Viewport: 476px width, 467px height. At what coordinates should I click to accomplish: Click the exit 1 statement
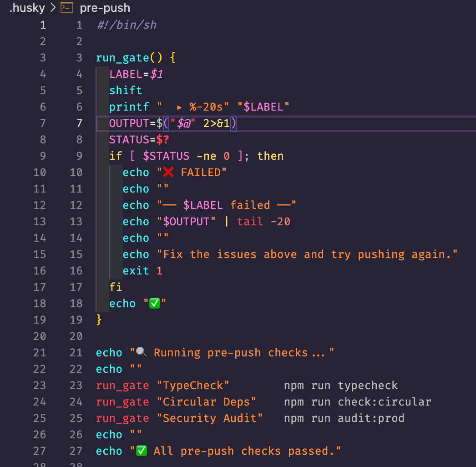pyautogui.click(x=143, y=271)
